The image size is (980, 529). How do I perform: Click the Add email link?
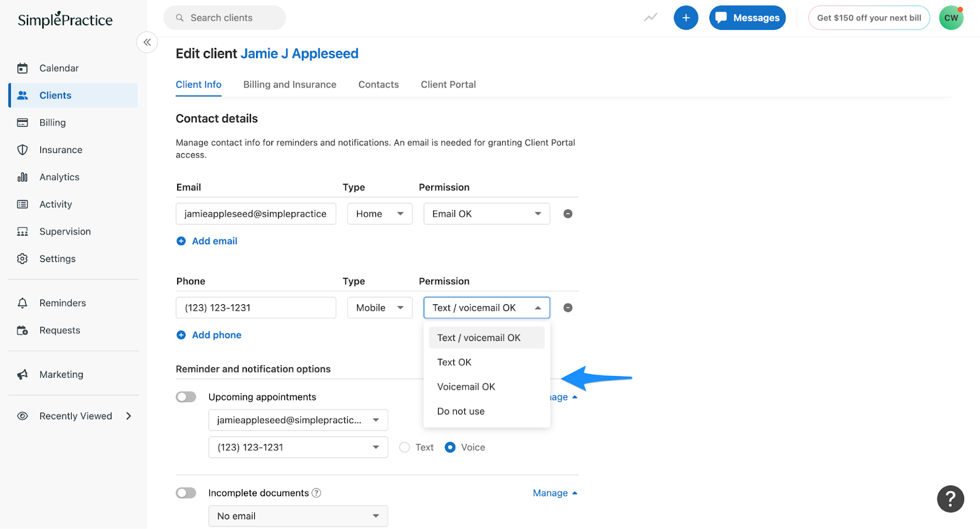point(207,241)
